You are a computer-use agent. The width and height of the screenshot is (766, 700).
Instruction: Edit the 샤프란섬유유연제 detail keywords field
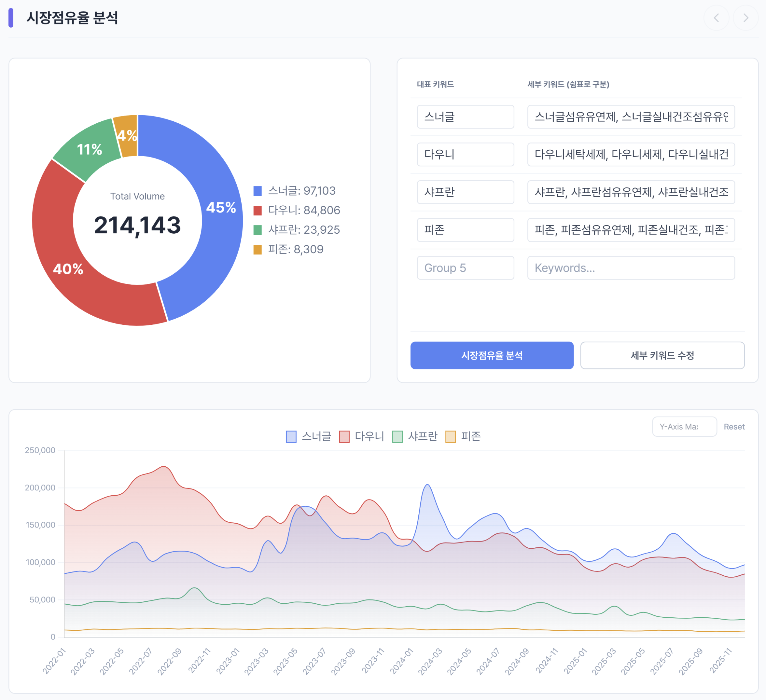631,192
